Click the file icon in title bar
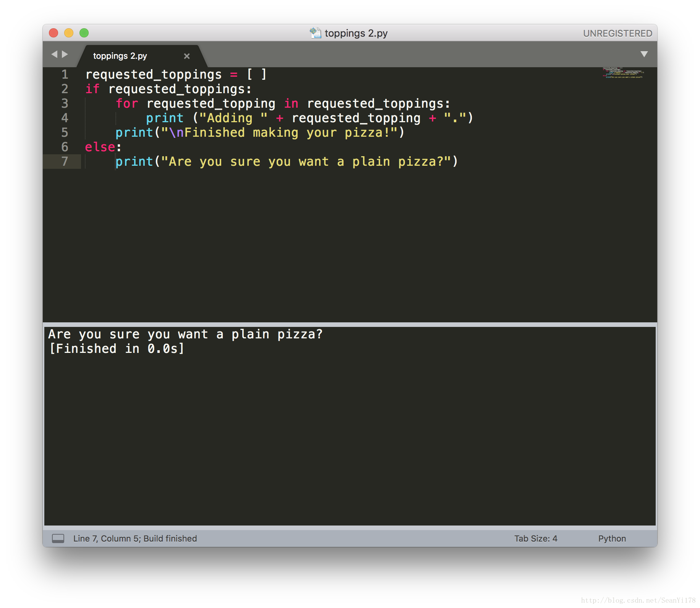700x608 pixels. (316, 33)
